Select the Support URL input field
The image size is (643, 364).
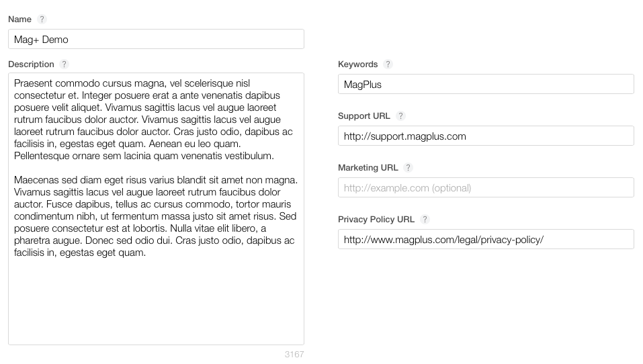tap(486, 136)
